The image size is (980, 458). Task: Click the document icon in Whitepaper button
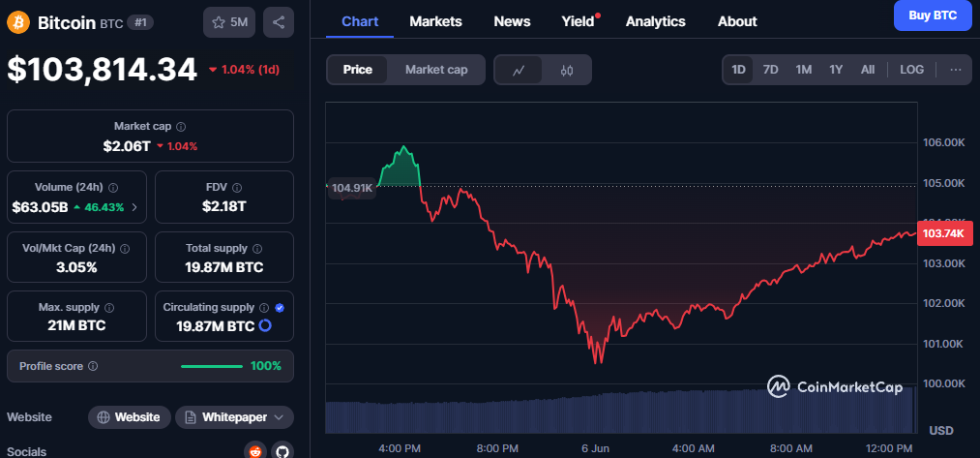tap(190, 417)
